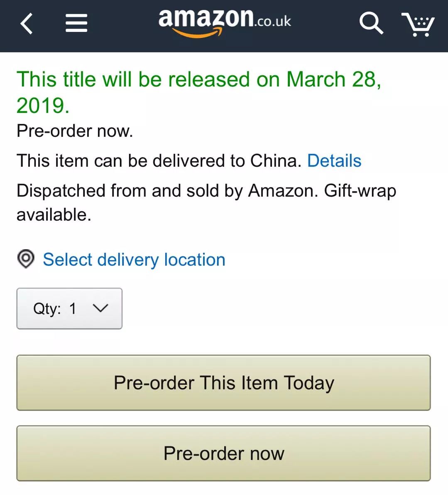Open the Qty quantity dropdown

[x=69, y=308]
